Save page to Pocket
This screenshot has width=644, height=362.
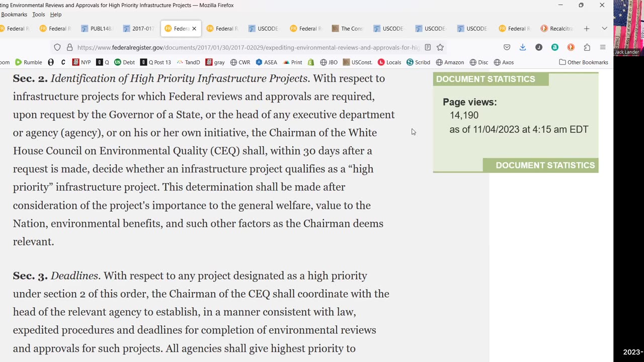507,47
